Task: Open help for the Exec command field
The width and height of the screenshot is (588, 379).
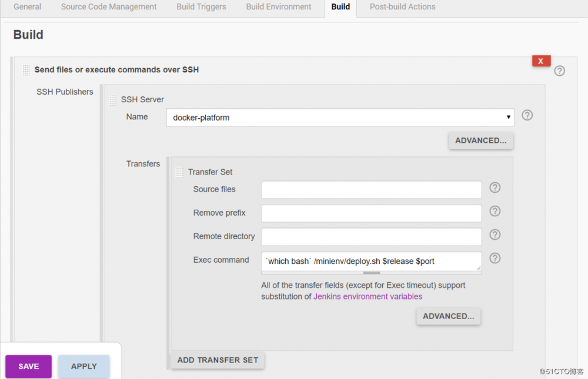Action: [495, 258]
